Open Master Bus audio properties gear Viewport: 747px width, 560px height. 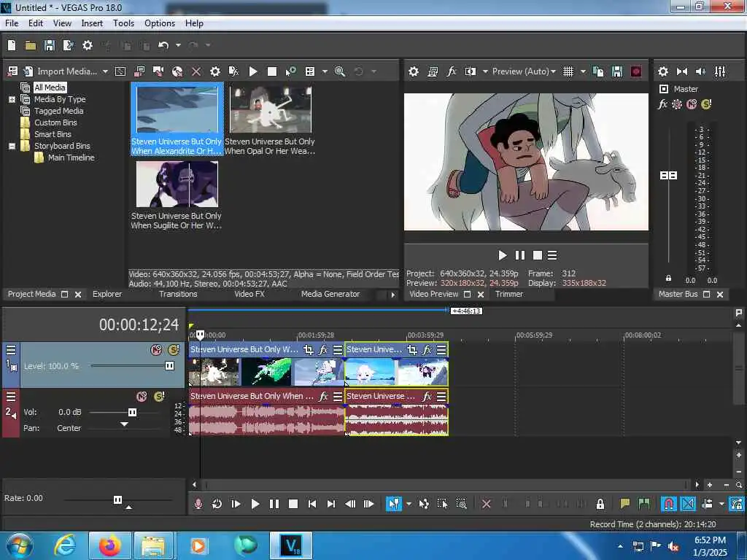tap(662, 71)
